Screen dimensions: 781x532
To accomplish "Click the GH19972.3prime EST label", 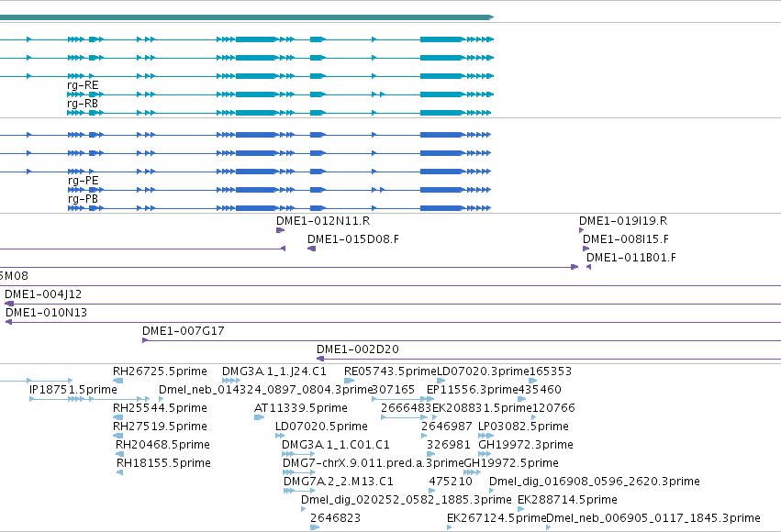I will (x=526, y=445).
